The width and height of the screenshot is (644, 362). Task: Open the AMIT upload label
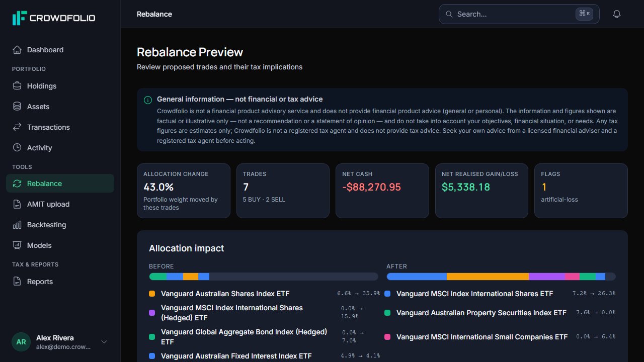point(48,204)
